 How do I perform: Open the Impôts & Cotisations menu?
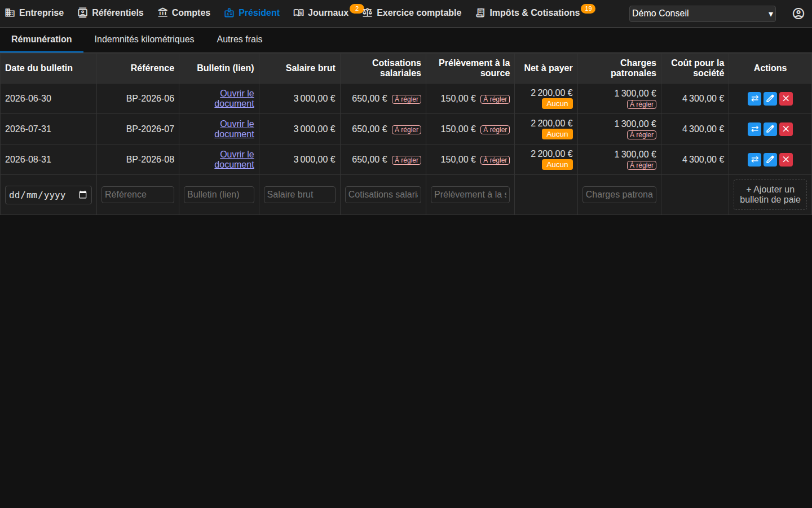pyautogui.click(x=528, y=13)
